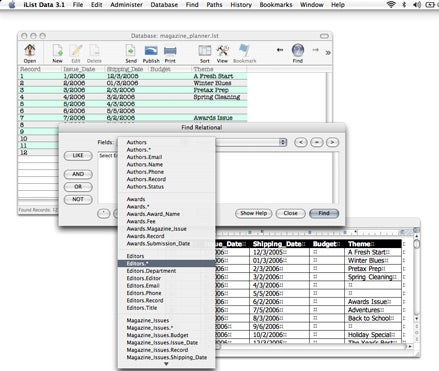
Task: Click the AND operator button
Action: pos(78,174)
